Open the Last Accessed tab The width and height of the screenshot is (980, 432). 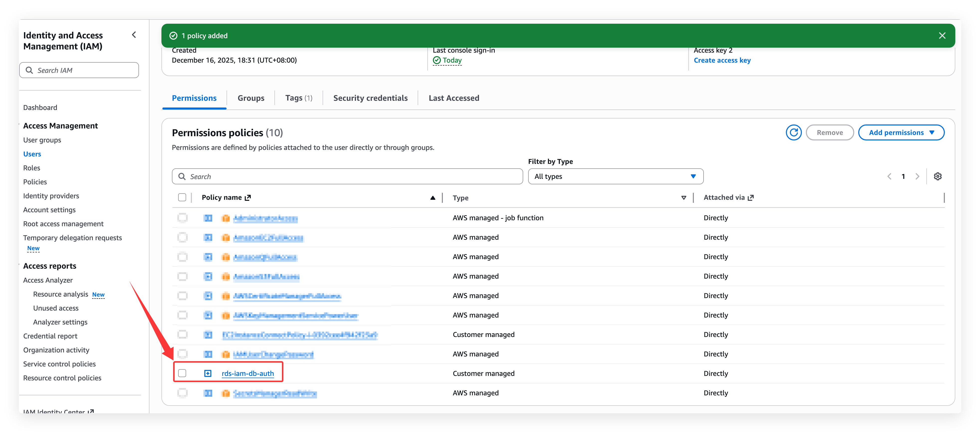pos(454,98)
